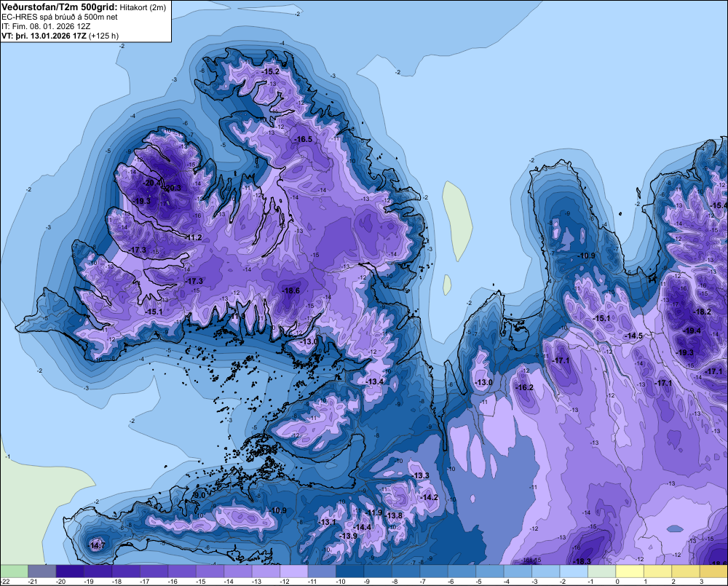Click the -21 value on color scale

pos(33,582)
